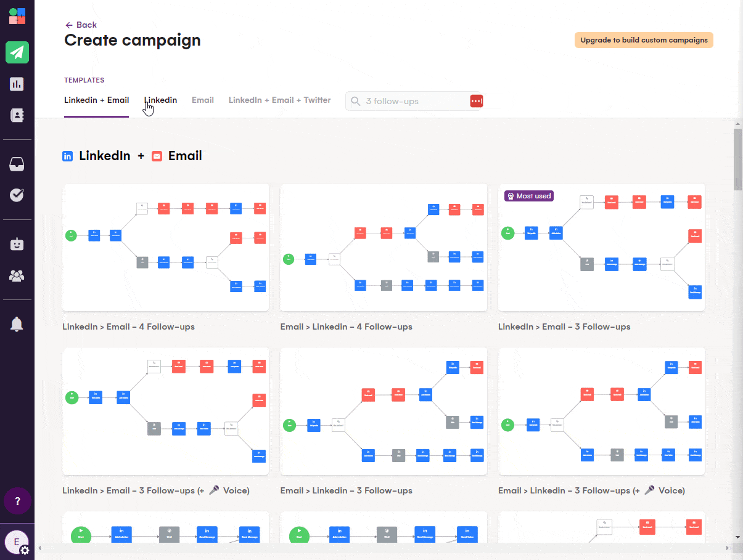Click the LinkedIn icon in section heading
Viewport: 743px width, 560px height.
point(68,156)
